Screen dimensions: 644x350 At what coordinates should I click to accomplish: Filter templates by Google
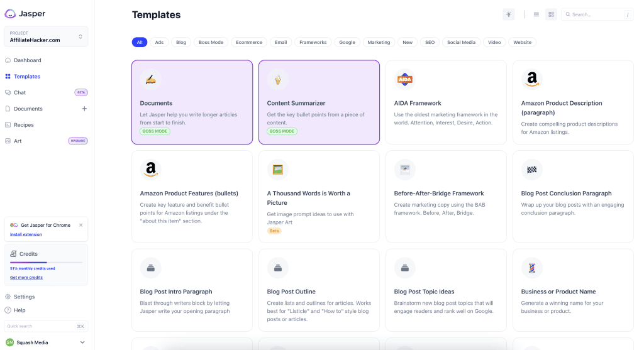(347, 42)
